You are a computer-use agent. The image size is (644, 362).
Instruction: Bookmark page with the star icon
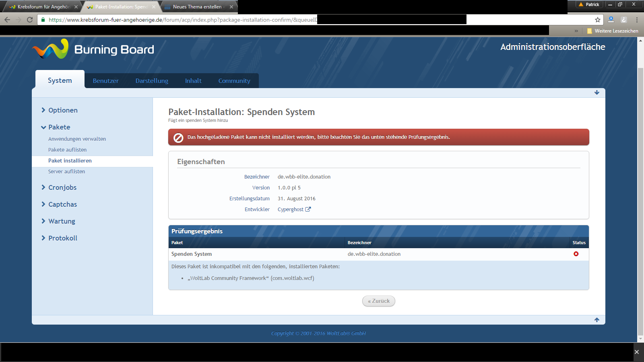coord(598,20)
